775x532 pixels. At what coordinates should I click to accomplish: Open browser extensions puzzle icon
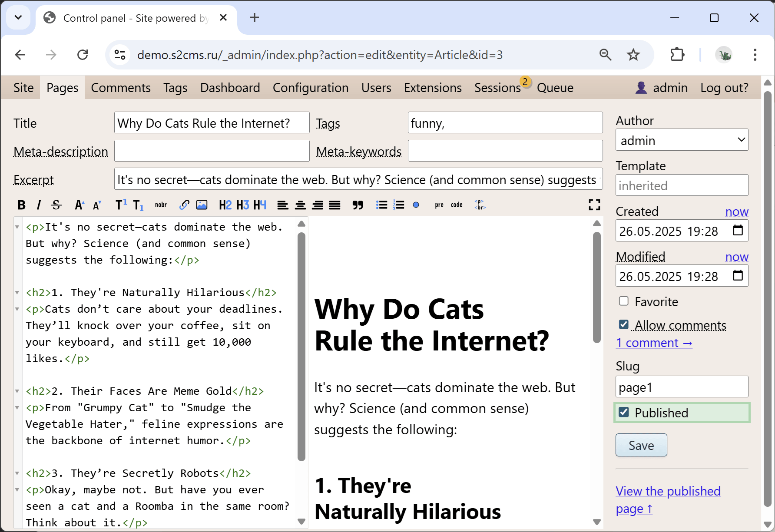pyautogui.click(x=677, y=55)
